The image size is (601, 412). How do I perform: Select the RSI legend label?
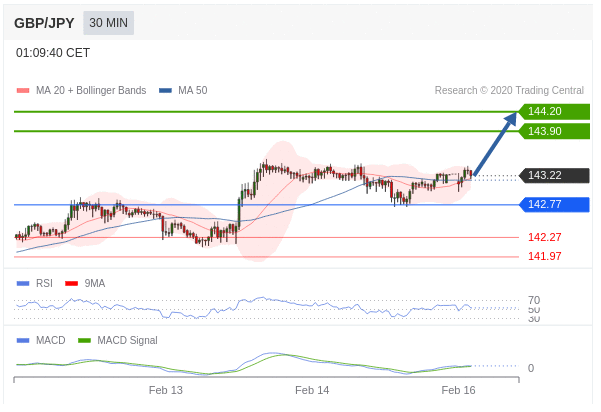click(44, 284)
